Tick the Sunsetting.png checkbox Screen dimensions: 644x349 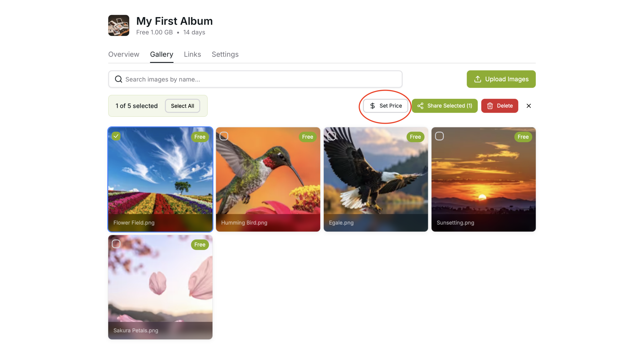tap(439, 136)
